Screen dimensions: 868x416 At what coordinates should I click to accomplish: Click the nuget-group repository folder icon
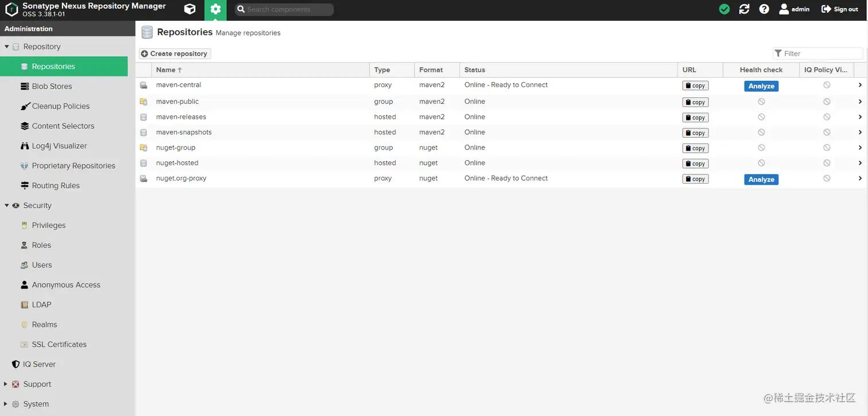point(144,148)
